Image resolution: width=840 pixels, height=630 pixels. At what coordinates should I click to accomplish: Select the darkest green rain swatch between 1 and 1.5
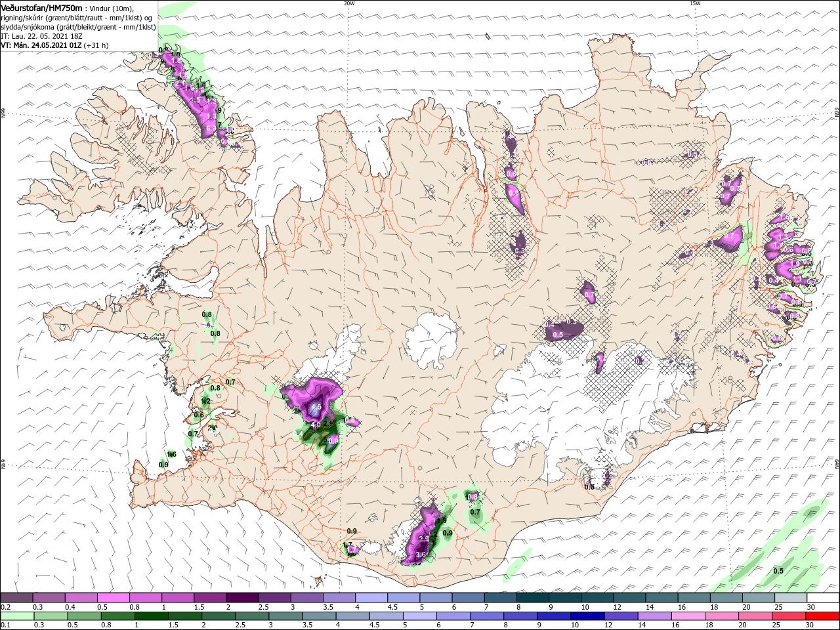point(152,617)
